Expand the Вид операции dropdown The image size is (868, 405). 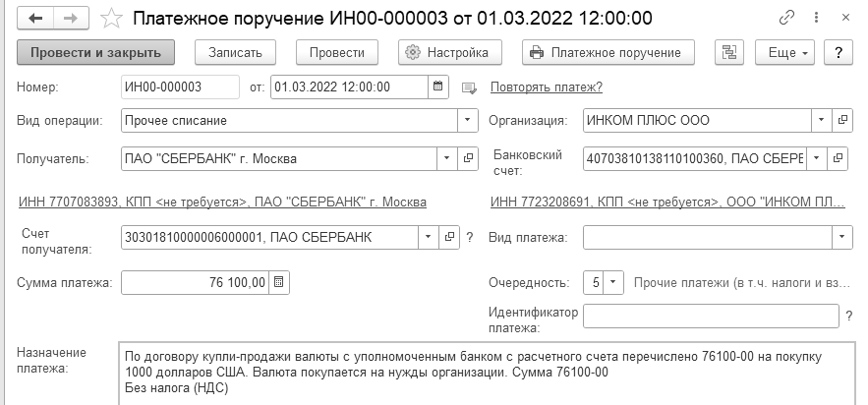click(467, 121)
